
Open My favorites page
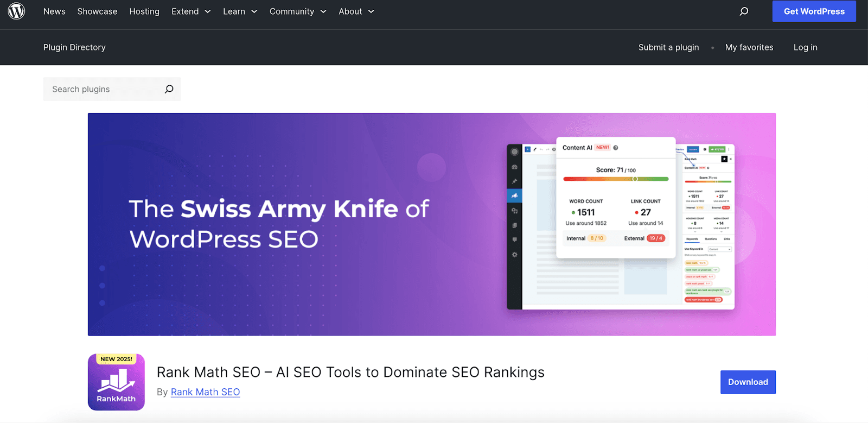(x=749, y=47)
